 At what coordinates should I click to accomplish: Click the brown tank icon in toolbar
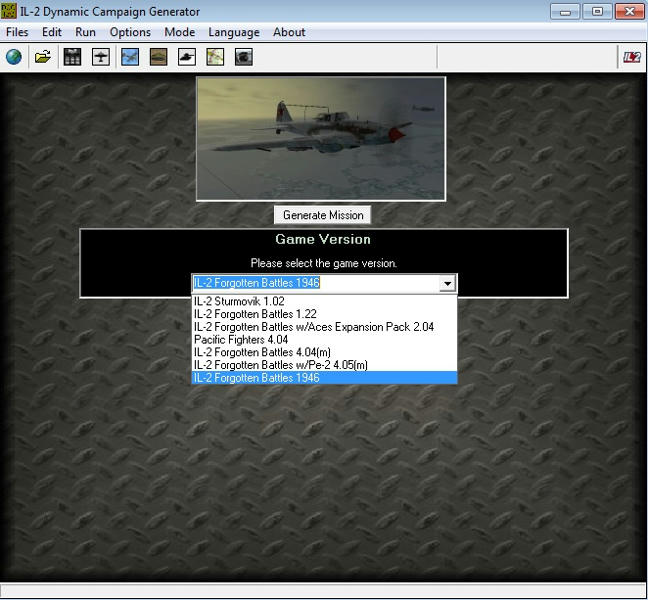tap(158, 57)
